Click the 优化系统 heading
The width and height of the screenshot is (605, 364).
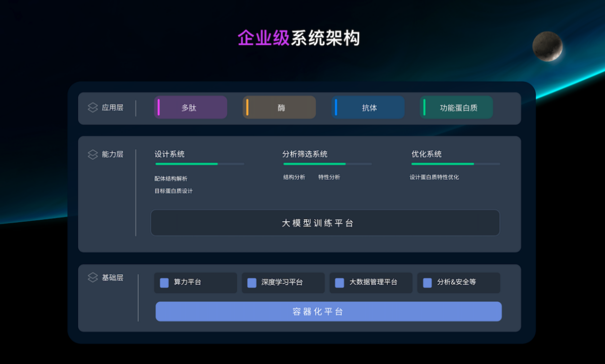pos(426,154)
